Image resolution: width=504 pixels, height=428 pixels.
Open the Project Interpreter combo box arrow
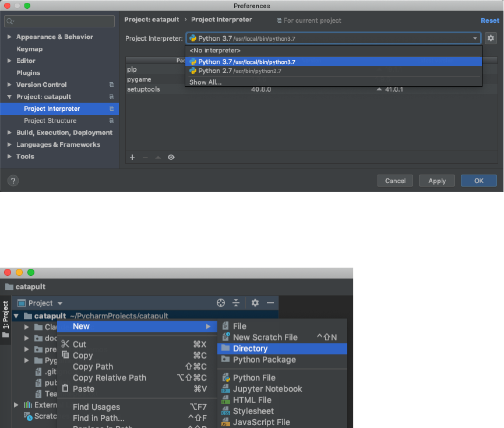[x=475, y=38]
